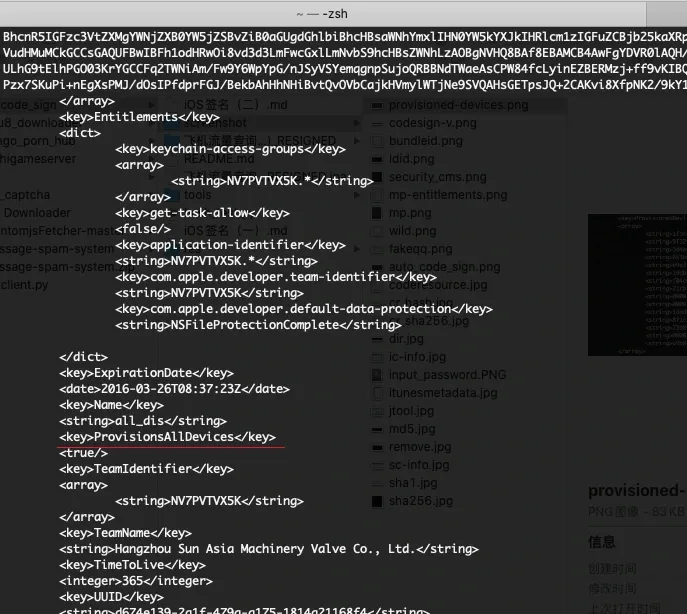The width and height of the screenshot is (687, 614).
Task: Click the 'provisioned-' preview title text
Action: pyautogui.click(x=636, y=490)
